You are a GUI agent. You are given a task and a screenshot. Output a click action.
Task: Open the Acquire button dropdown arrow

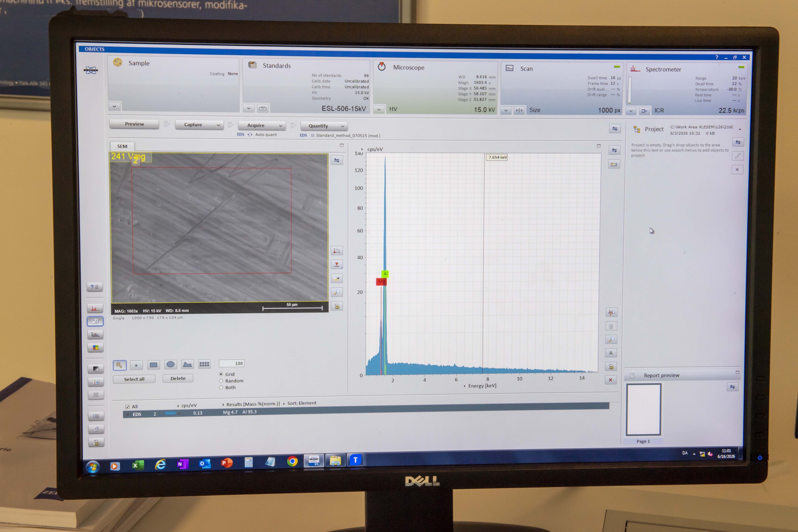point(281,126)
